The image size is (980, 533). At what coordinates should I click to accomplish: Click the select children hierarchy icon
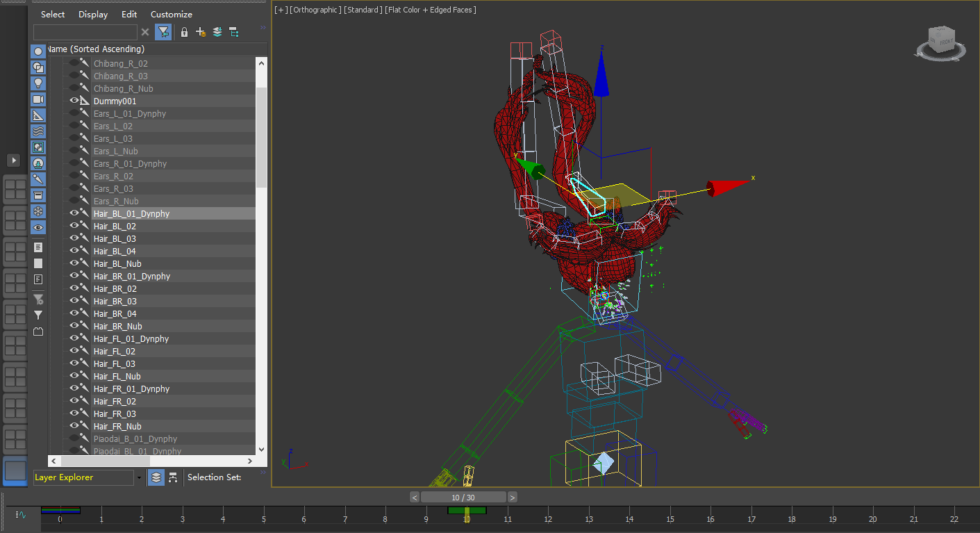234,32
